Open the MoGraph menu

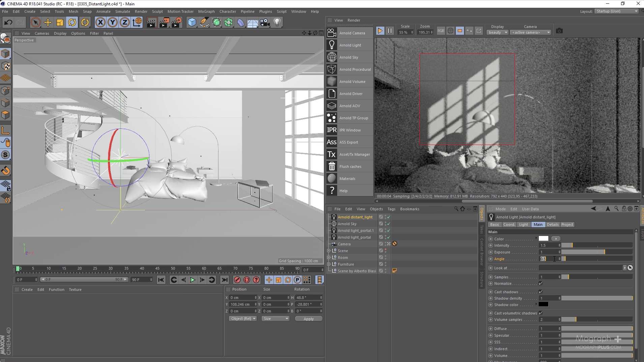[x=206, y=11]
